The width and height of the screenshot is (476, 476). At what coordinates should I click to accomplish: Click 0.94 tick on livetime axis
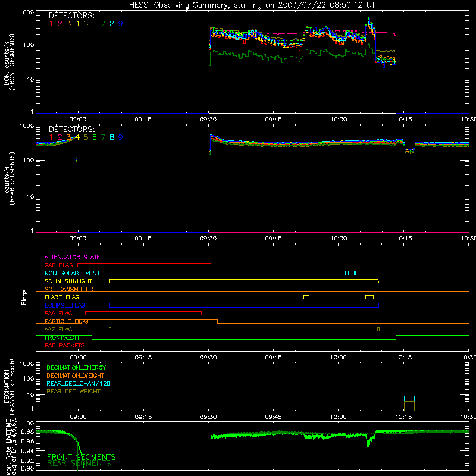[x=27, y=450]
